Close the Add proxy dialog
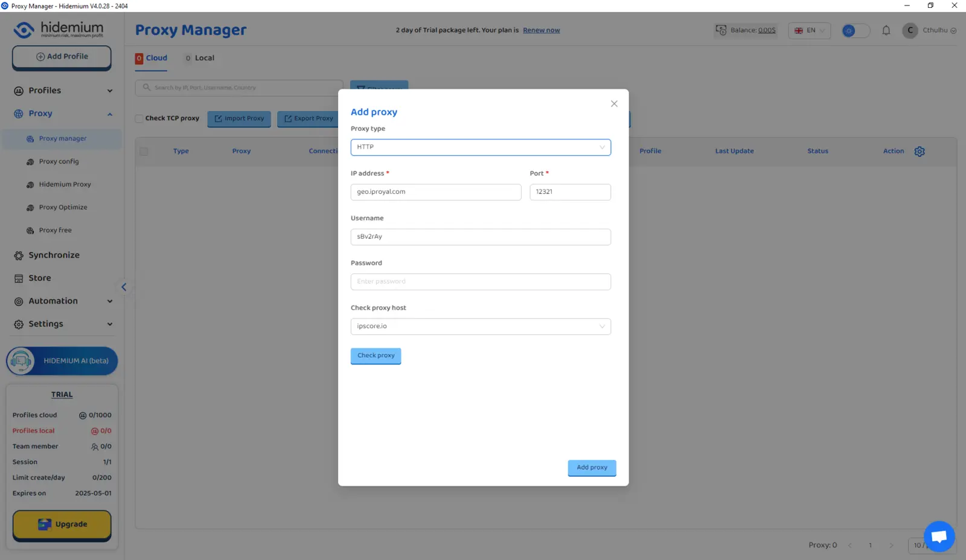The image size is (966, 560). 614,104
